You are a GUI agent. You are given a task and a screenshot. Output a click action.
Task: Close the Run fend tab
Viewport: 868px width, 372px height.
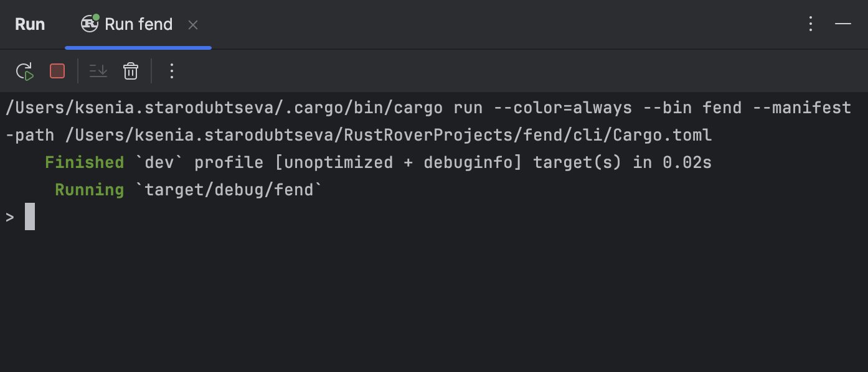point(193,25)
